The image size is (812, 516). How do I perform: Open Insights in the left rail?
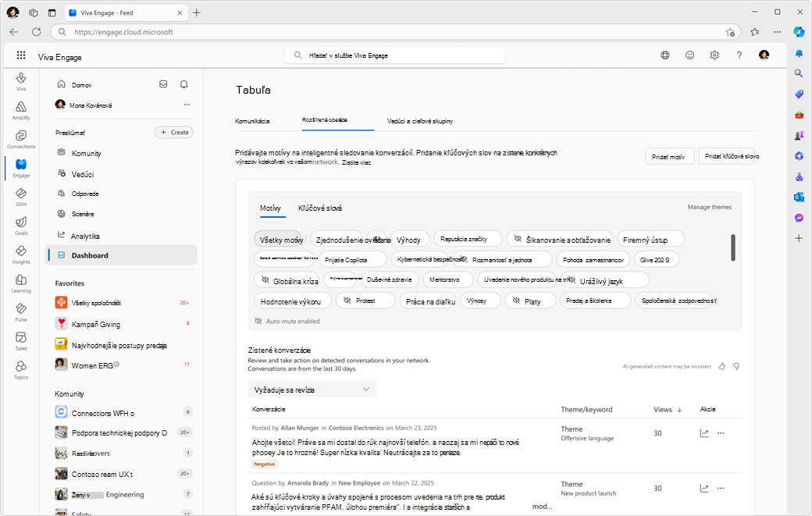tap(21, 254)
